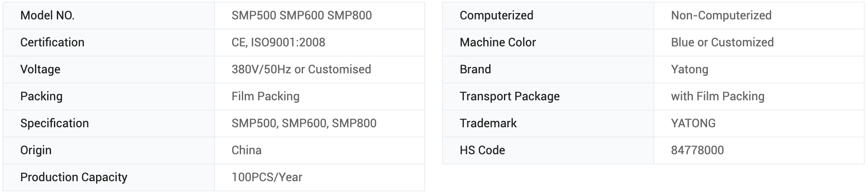Select the "China" origin value
The width and height of the screenshot is (868, 193).
click(x=246, y=150)
